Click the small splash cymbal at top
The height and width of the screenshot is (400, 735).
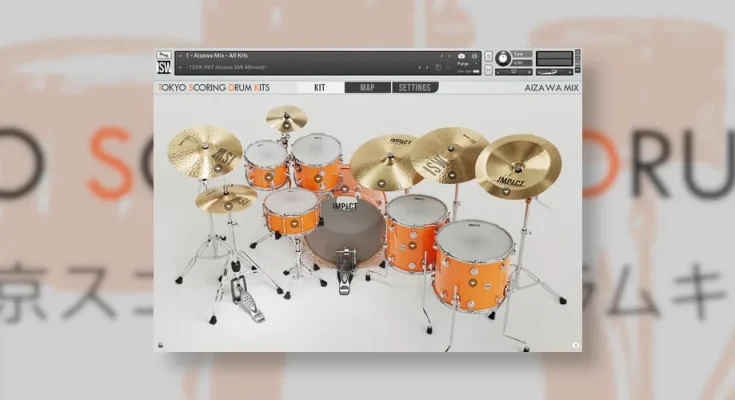[x=287, y=117]
